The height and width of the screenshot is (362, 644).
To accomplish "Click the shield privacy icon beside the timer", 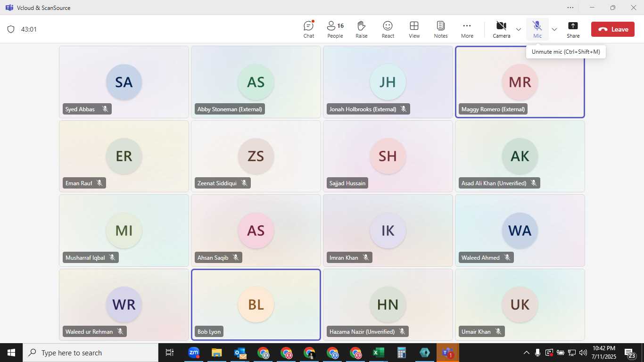I will [11, 29].
